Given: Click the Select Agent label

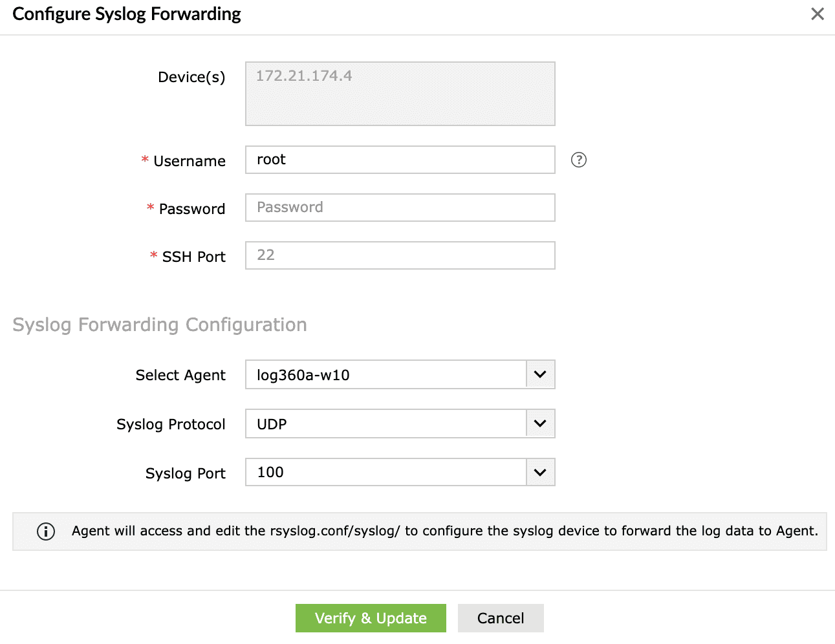Looking at the screenshot, I should click(x=180, y=375).
